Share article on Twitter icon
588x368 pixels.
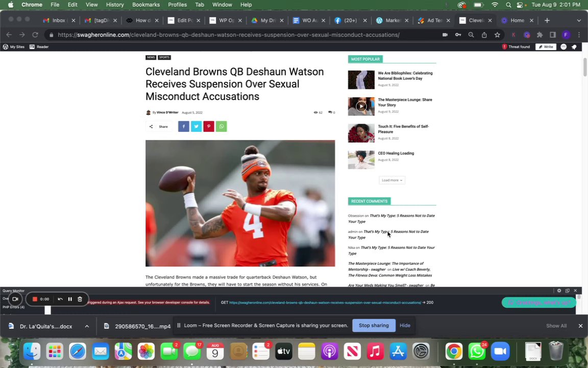point(196,127)
